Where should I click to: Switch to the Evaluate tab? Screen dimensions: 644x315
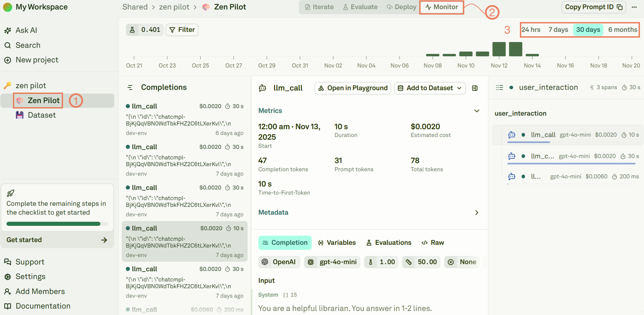(360, 7)
